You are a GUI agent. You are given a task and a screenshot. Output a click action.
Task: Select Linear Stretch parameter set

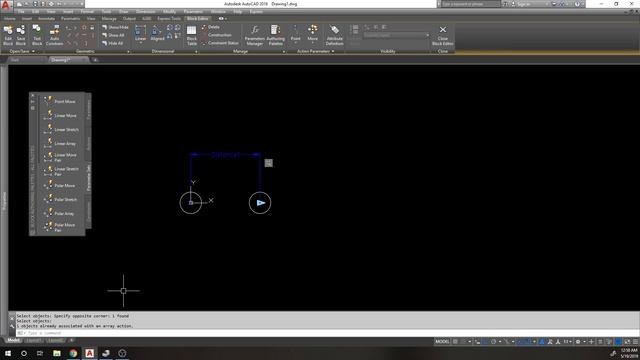[x=62, y=129]
